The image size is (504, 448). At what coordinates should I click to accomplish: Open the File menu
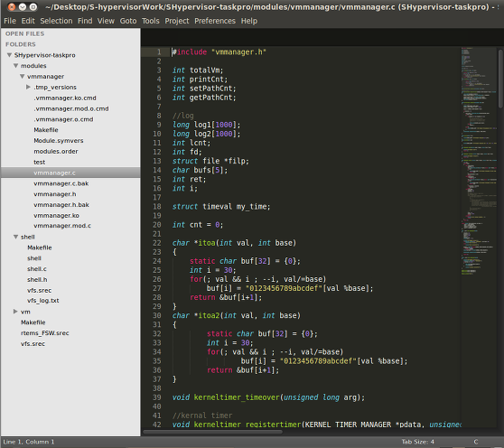[10, 21]
